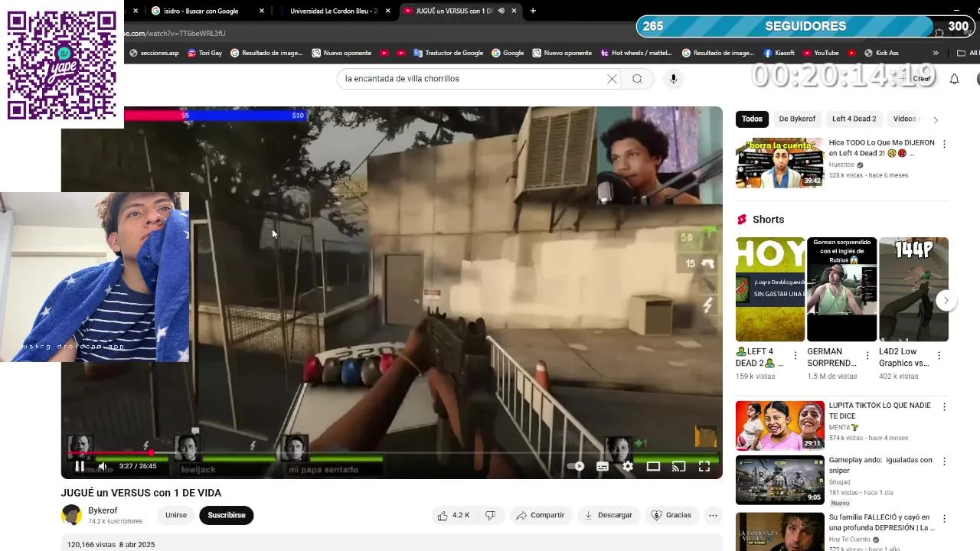The width and height of the screenshot is (980, 551).
Task: Open YouTube notifications bell
Action: [x=955, y=79]
